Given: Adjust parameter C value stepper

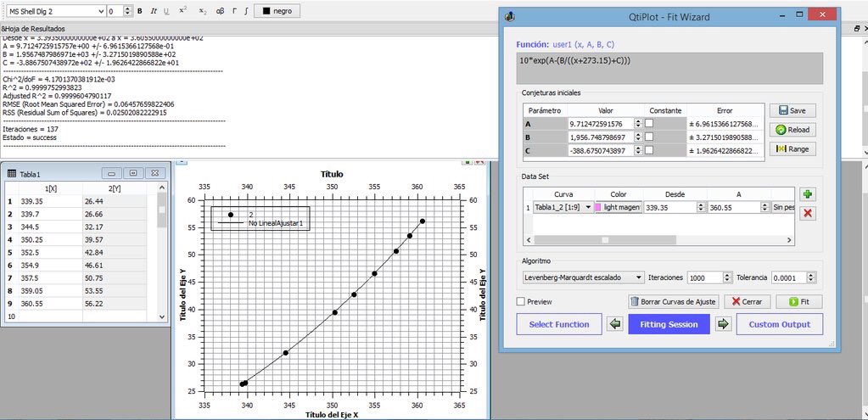Looking at the screenshot, I should point(638,150).
